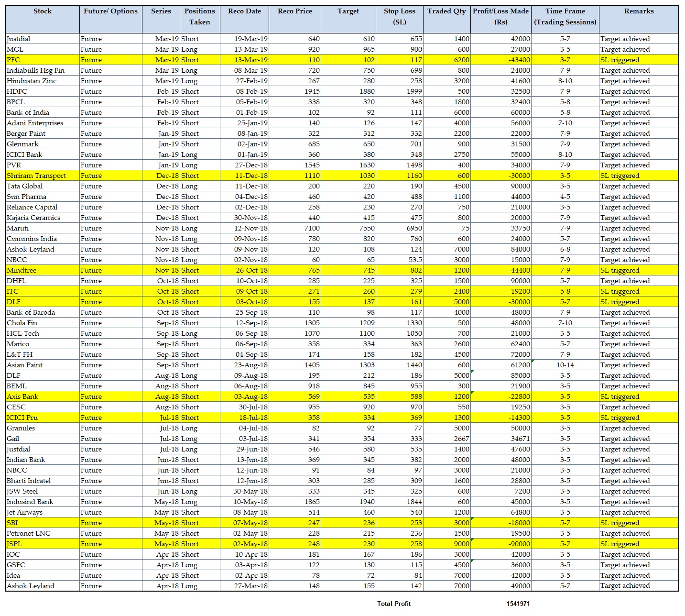
Task: Click the HDFC stock cell
Action: 43,91
